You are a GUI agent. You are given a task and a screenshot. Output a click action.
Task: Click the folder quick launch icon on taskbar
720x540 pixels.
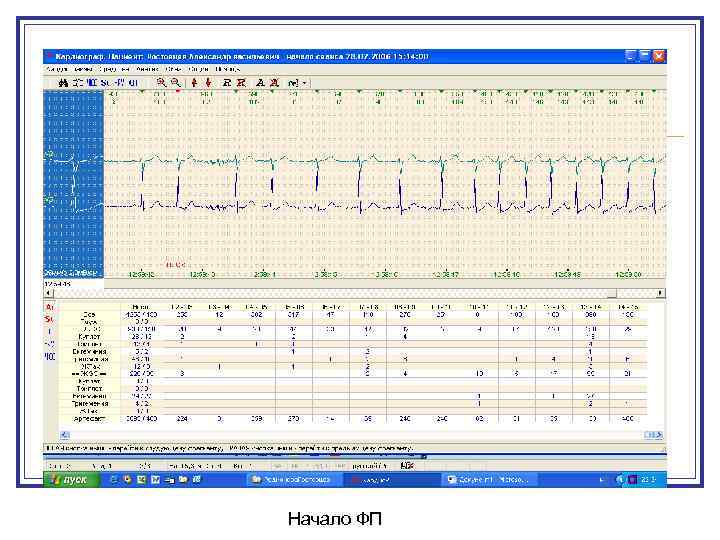click(183, 479)
